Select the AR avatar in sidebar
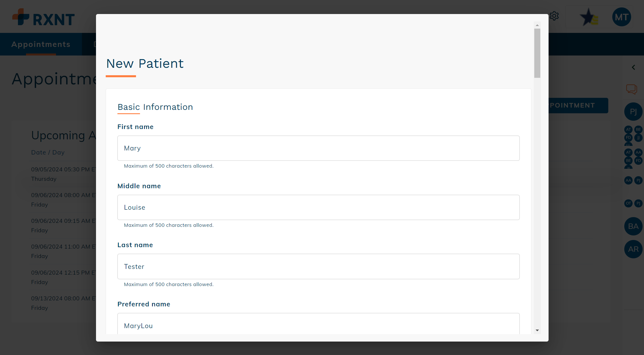The image size is (644, 355). [633, 249]
